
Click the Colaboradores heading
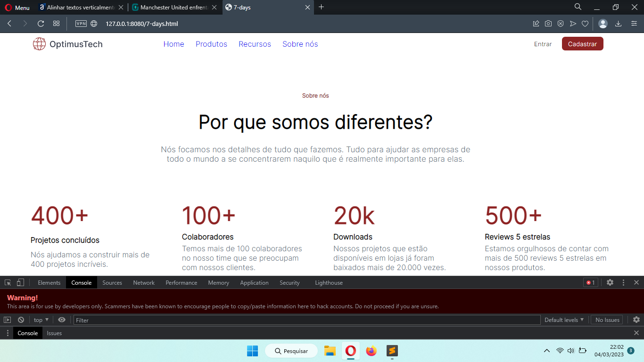tap(208, 237)
